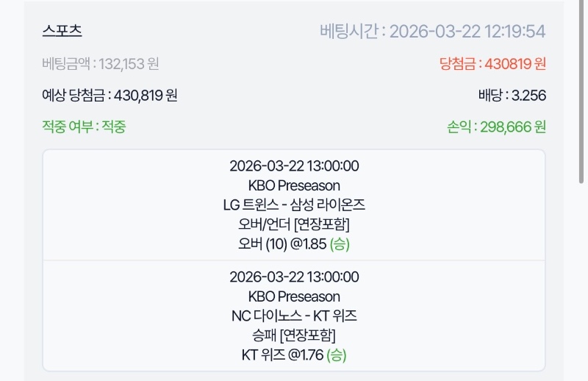Open the NC 다이노스 - KT 위즈 match

[294, 316]
